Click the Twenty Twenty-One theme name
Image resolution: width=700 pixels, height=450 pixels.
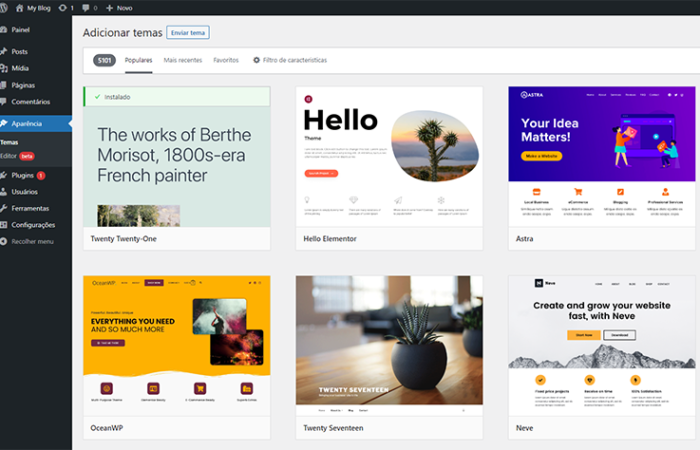124,239
